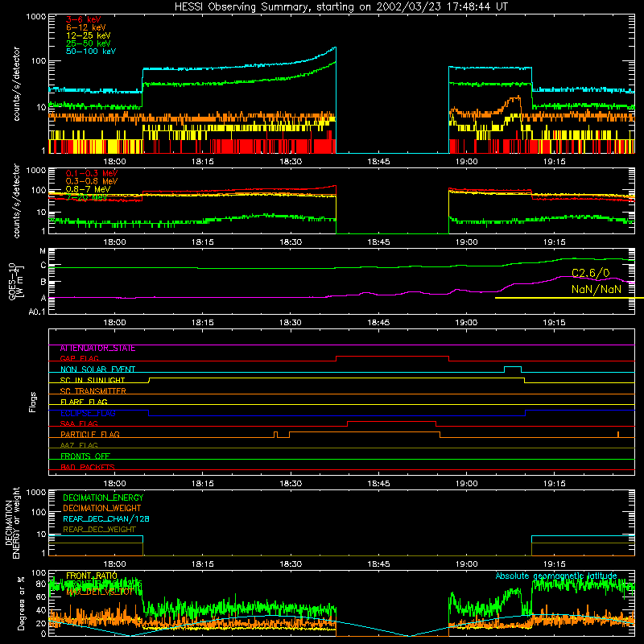644x644 pixels.
Task: Click the GAP_FLAG label
Action: [x=79, y=358]
